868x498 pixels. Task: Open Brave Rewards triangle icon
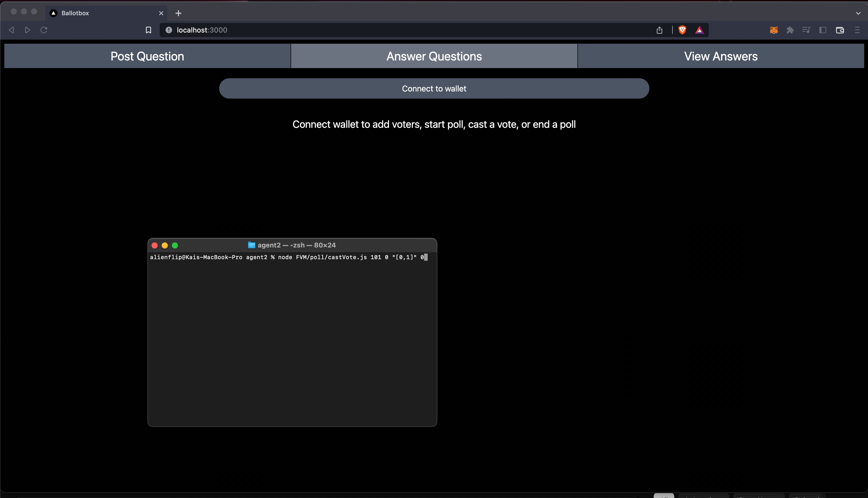[699, 30]
